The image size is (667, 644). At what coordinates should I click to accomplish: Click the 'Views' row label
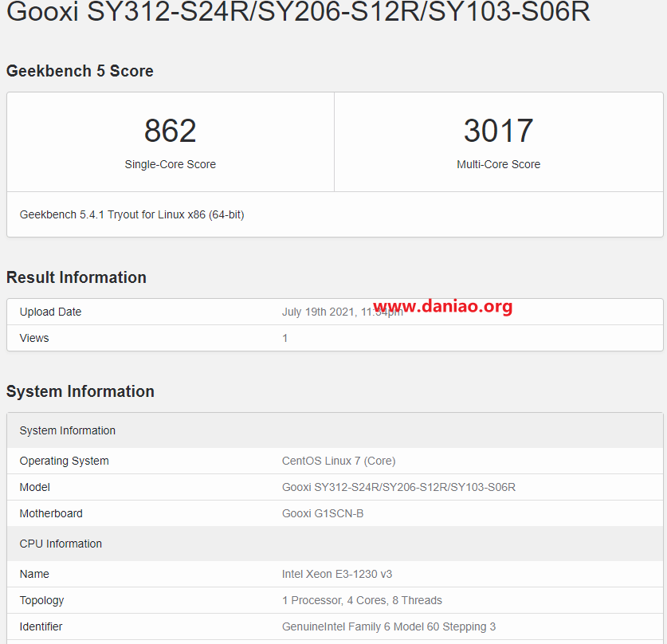pyautogui.click(x=34, y=338)
